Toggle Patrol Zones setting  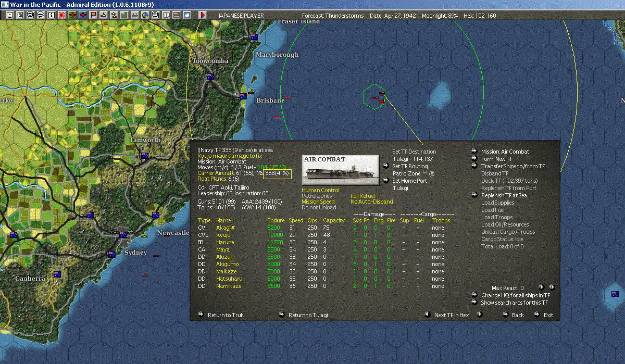click(x=316, y=196)
